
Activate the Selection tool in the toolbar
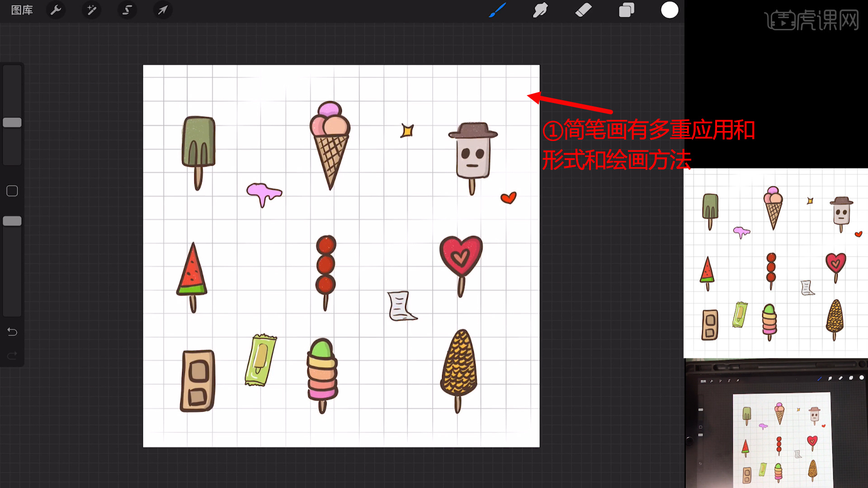[x=127, y=10]
